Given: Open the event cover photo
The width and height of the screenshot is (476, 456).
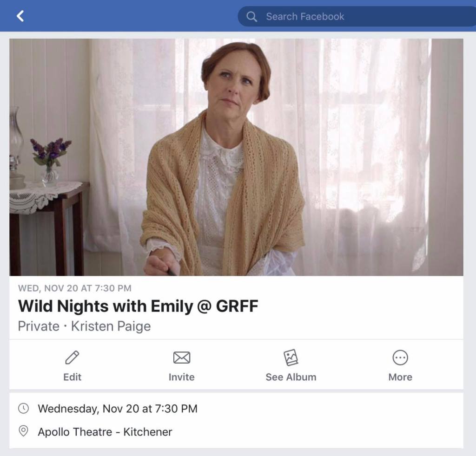Looking at the screenshot, I should coord(236,157).
